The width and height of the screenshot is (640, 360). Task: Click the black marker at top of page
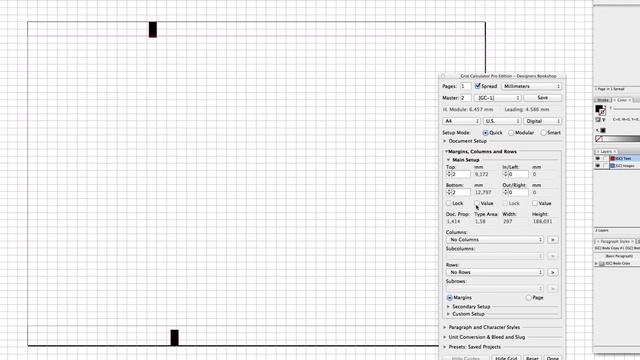(x=153, y=30)
